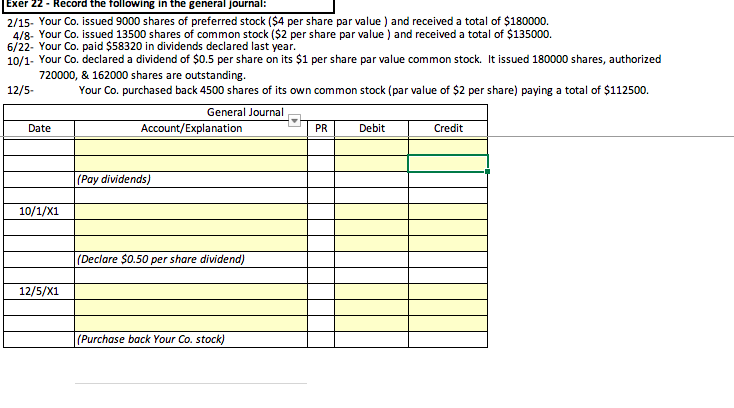This screenshot has width=734, height=408.
Task: Click the "10/1/X1" date cell
Action: [x=39, y=211]
